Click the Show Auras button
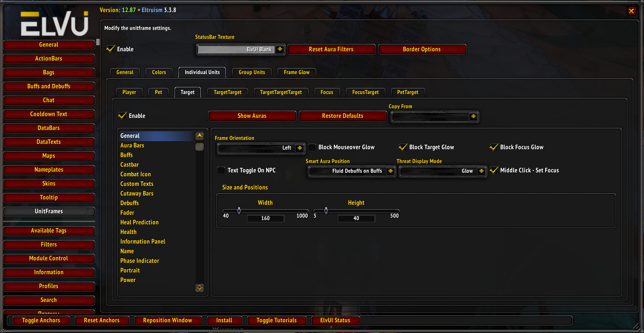This screenshot has width=644, height=333. (x=252, y=116)
